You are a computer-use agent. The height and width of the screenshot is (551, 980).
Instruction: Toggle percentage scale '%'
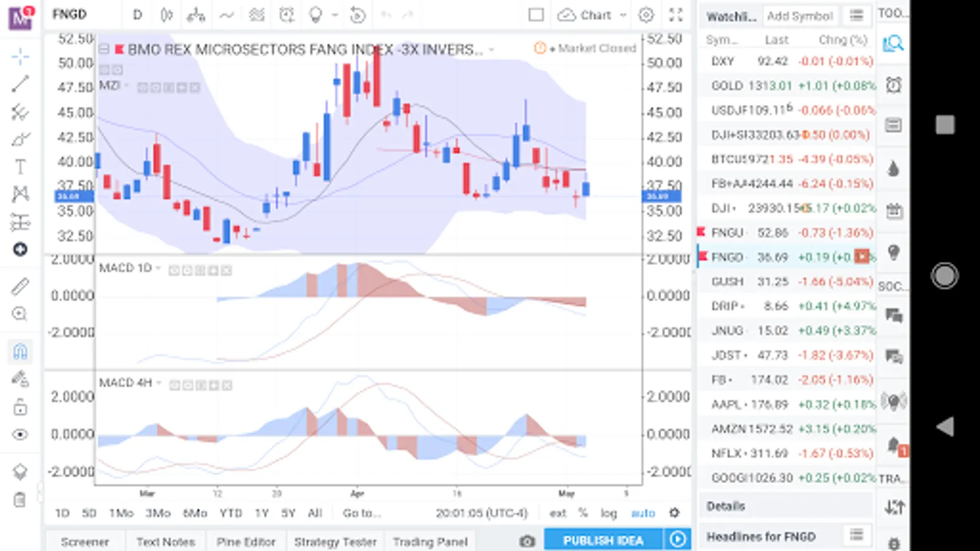(x=583, y=513)
